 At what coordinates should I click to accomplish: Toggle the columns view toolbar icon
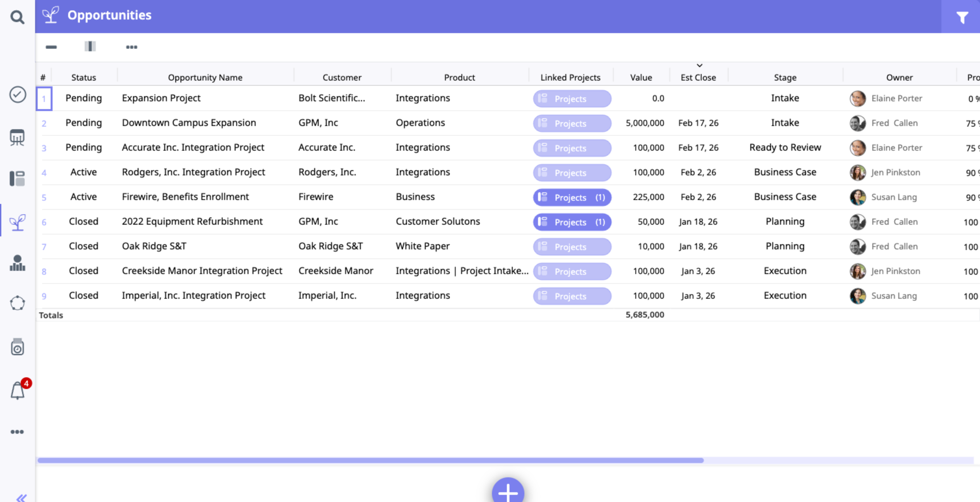[x=90, y=46]
